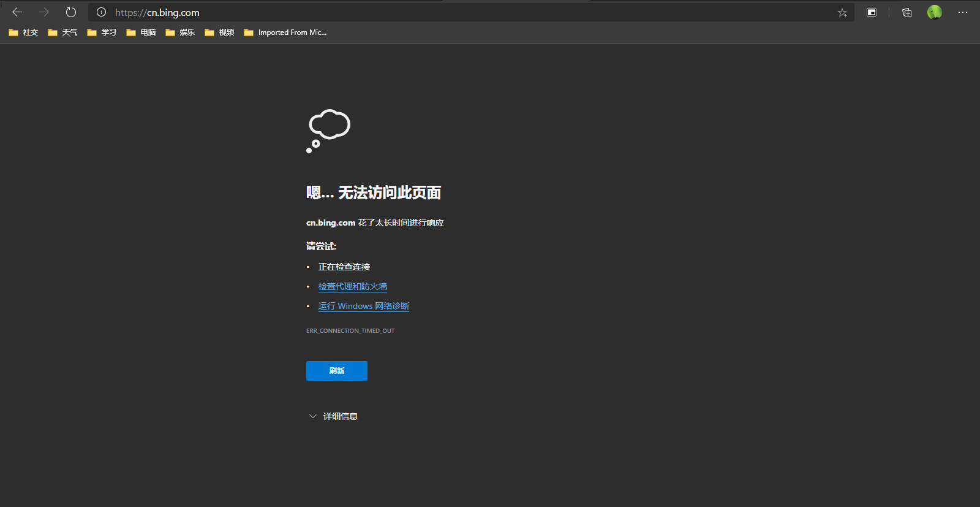This screenshot has width=980, height=507.
Task: Click the blue 刷新 button
Action: [x=337, y=371]
